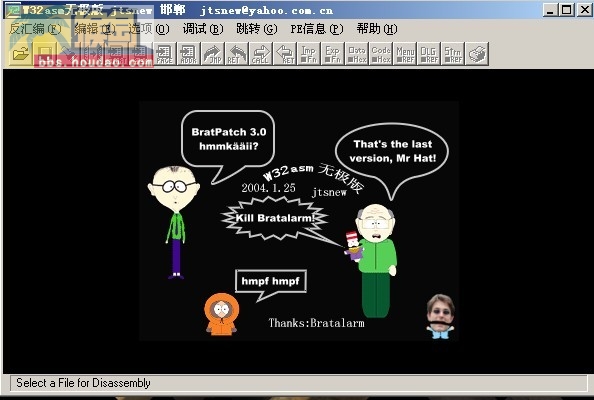594x400 pixels.
Task: Show exported functions with Exp Fn
Action: tap(332, 54)
